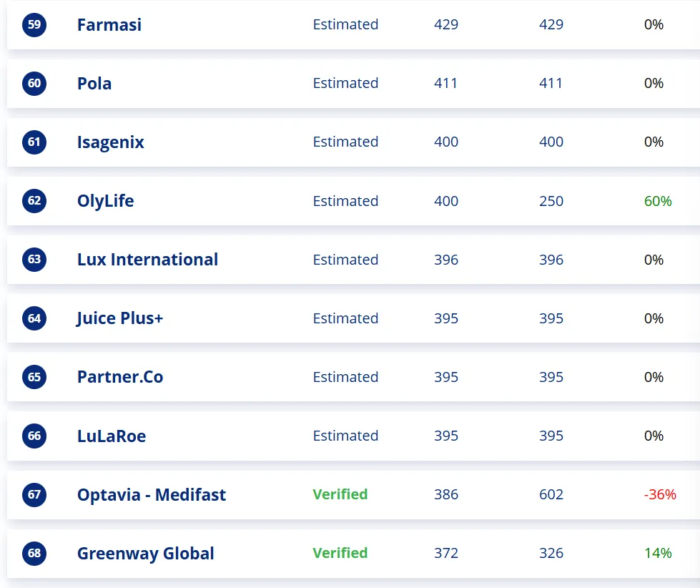This screenshot has height=588, width=700.
Task: Open the Pola company page
Action: 94,84
